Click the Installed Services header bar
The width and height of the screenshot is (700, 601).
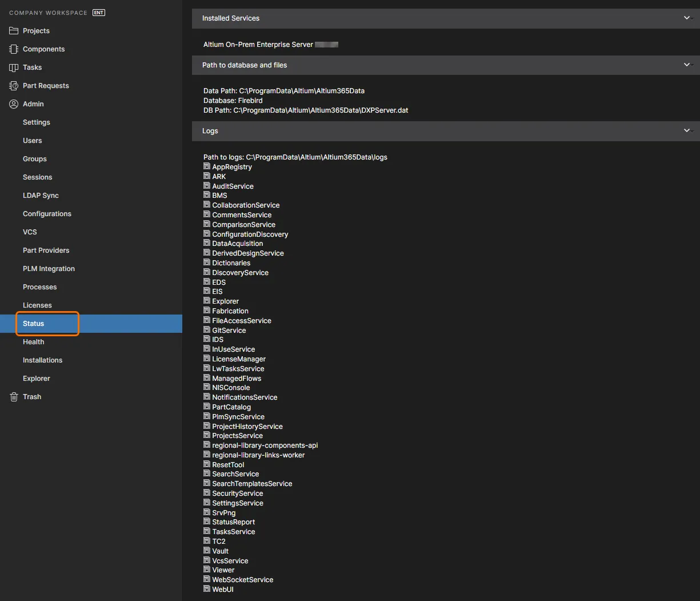(446, 18)
